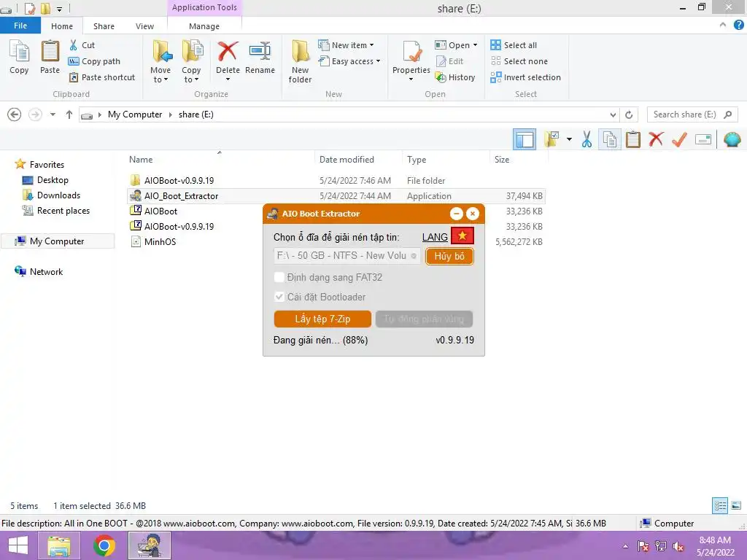This screenshot has height=560, width=747.
Task: Click the Search share (E:) box
Action: [692, 114]
